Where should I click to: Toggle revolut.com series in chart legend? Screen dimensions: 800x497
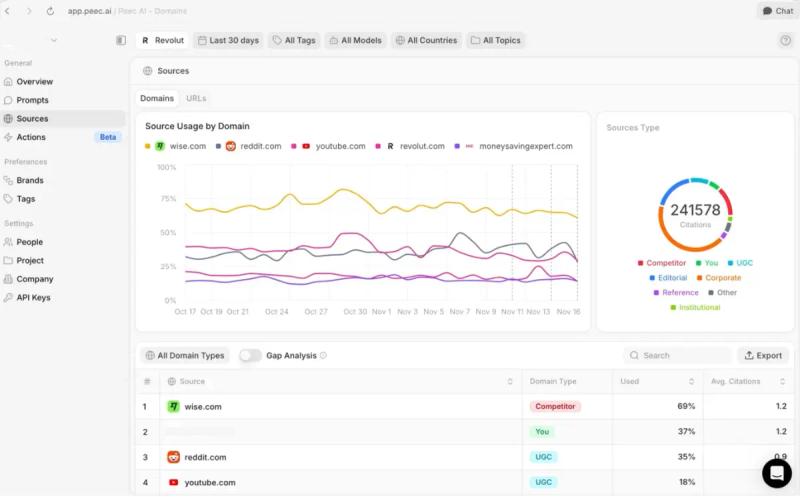click(x=410, y=146)
